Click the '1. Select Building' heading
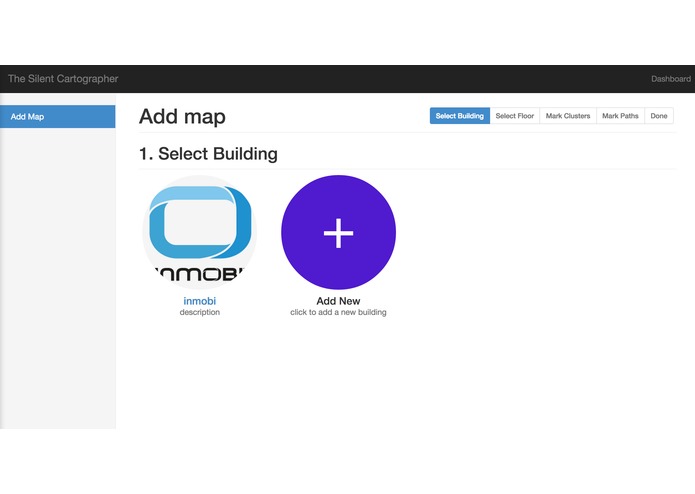Viewport: 695px width, 494px height. coord(208,154)
